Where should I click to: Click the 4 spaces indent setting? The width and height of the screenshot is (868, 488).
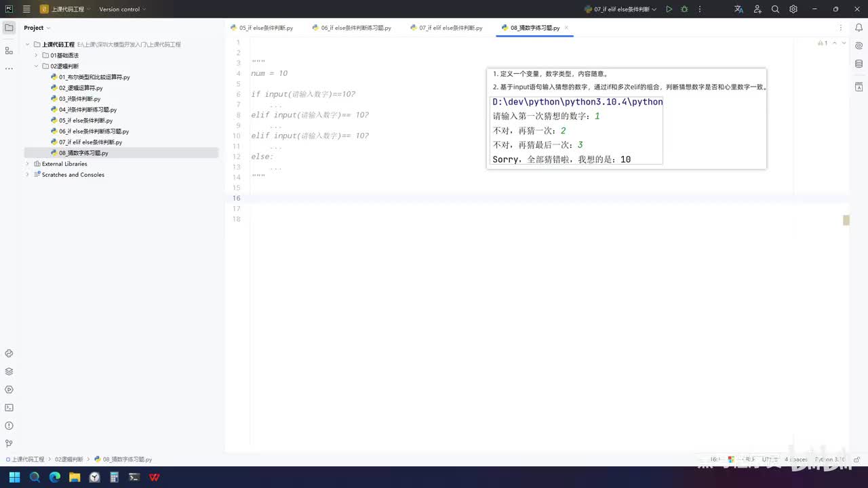[796, 460]
